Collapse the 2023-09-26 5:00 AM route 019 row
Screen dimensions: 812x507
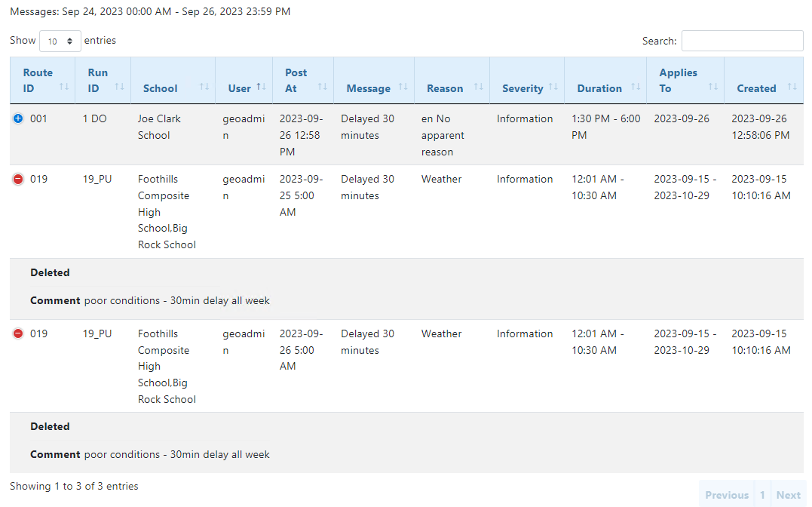coord(18,333)
